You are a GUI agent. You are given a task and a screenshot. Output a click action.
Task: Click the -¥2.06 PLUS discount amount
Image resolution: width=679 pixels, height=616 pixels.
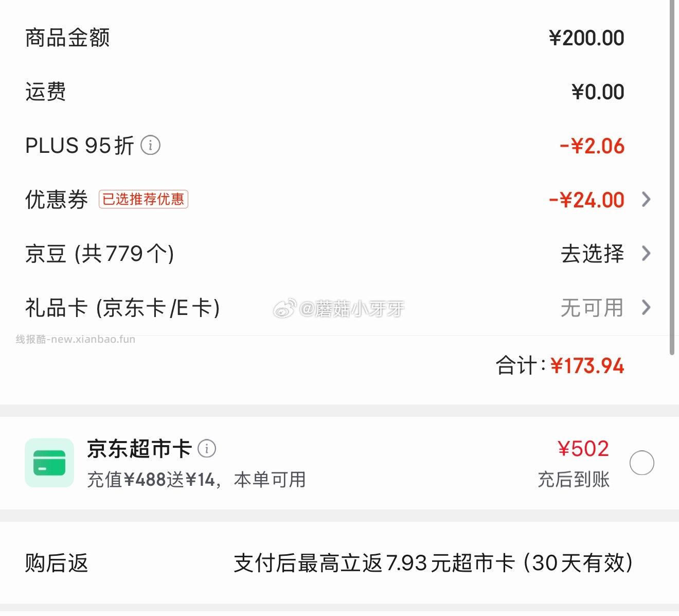coord(593,146)
